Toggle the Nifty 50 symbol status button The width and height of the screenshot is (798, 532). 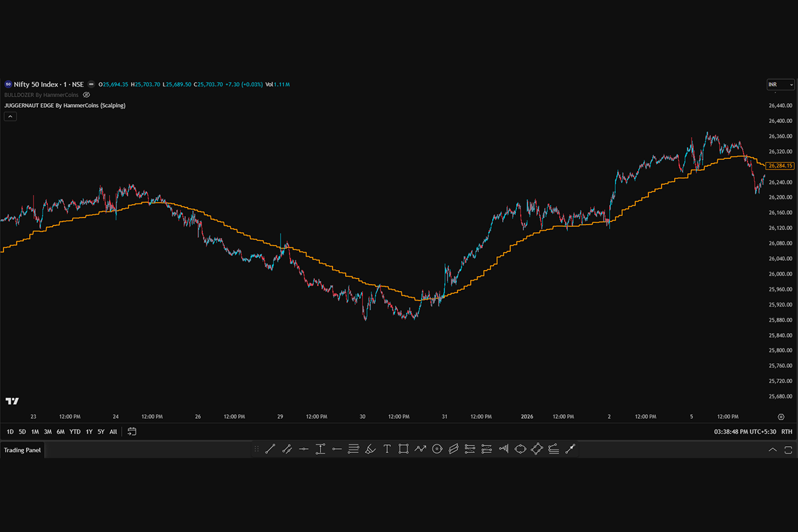click(x=91, y=84)
